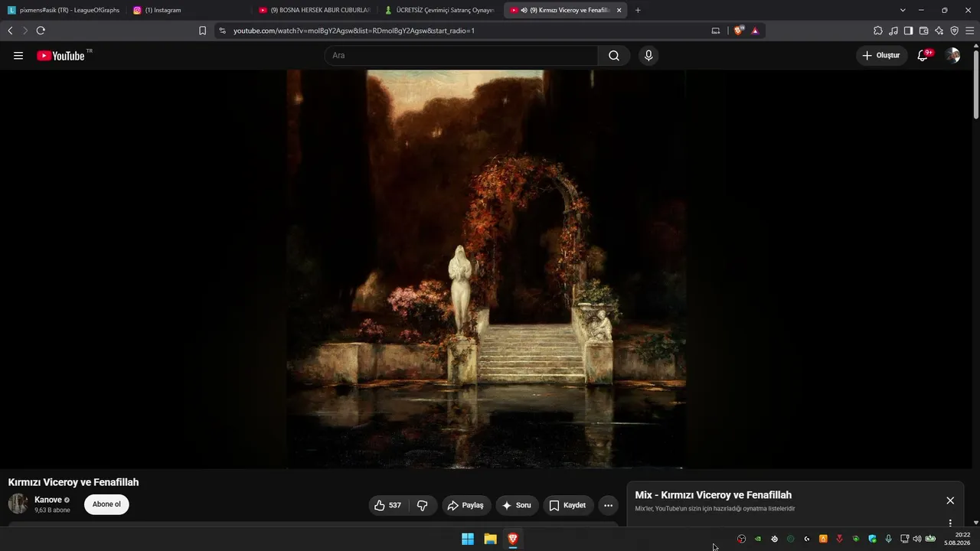
Task: Open File Explorer from the taskbar
Action: click(490, 539)
